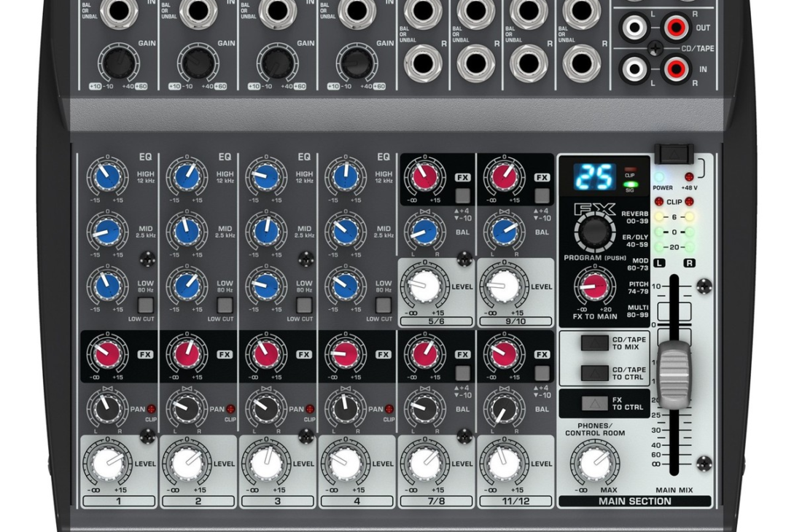Click the channel 5/6 FX send knob
Viewport: 794px width, 532px height.
425,177
